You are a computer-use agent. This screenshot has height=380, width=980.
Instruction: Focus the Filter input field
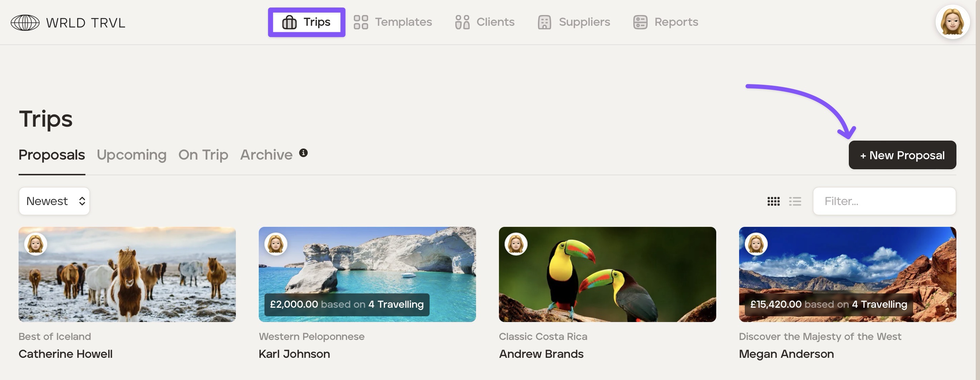click(x=884, y=201)
